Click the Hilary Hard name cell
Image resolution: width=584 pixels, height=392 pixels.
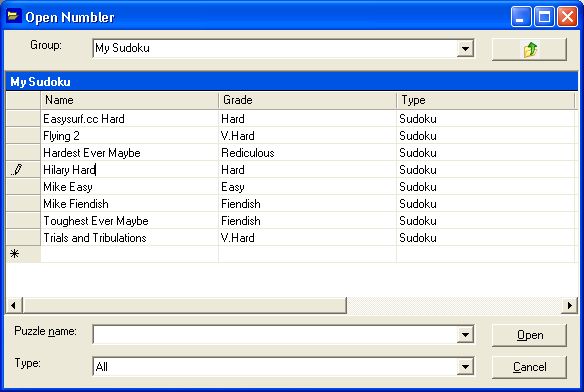coord(129,170)
